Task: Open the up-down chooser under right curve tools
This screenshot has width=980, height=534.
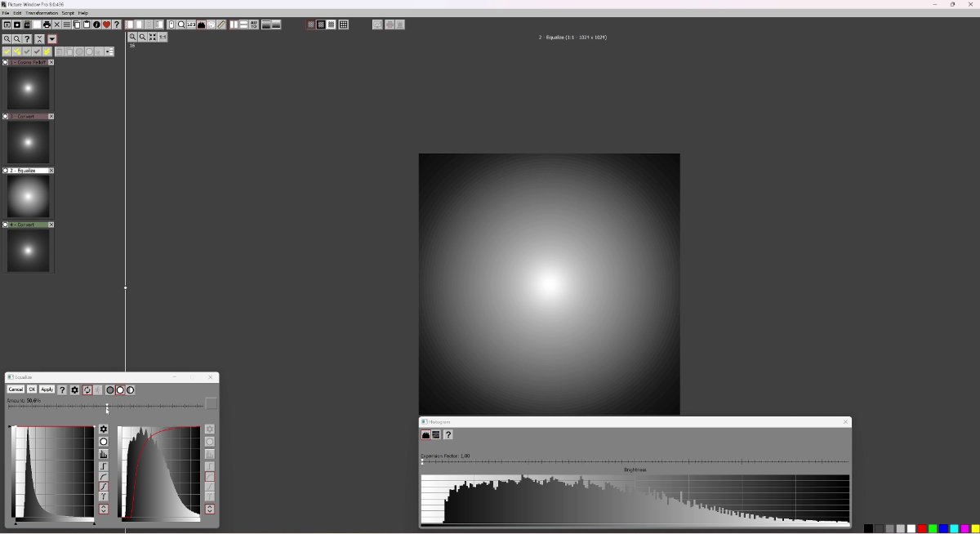Action: (x=210, y=509)
